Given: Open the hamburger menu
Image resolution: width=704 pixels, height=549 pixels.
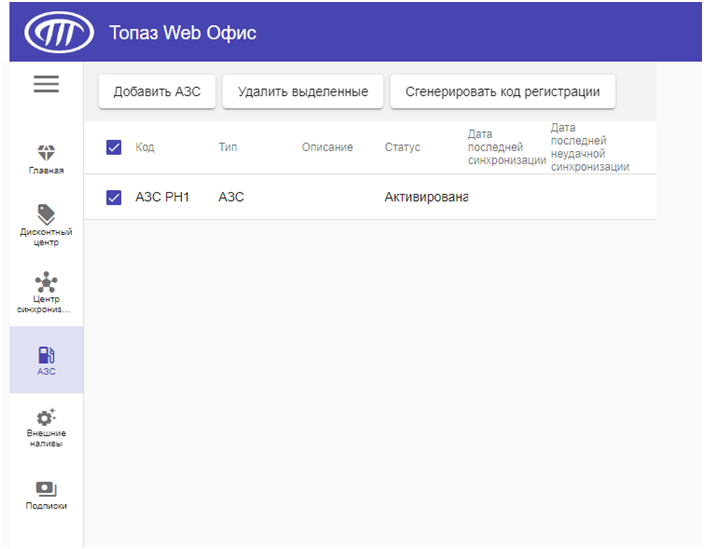Looking at the screenshot, I should pos(46,84).
